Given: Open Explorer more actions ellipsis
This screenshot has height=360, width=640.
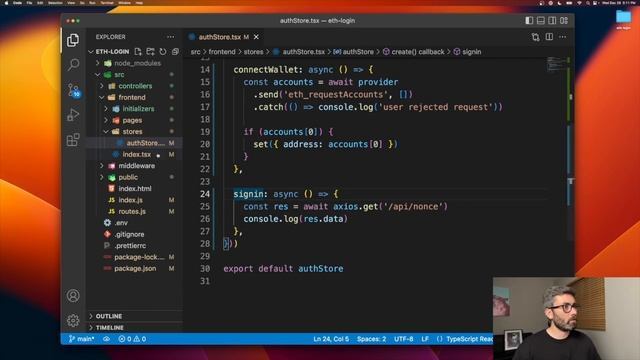Looking at the screenshot, I should point(170,37).
